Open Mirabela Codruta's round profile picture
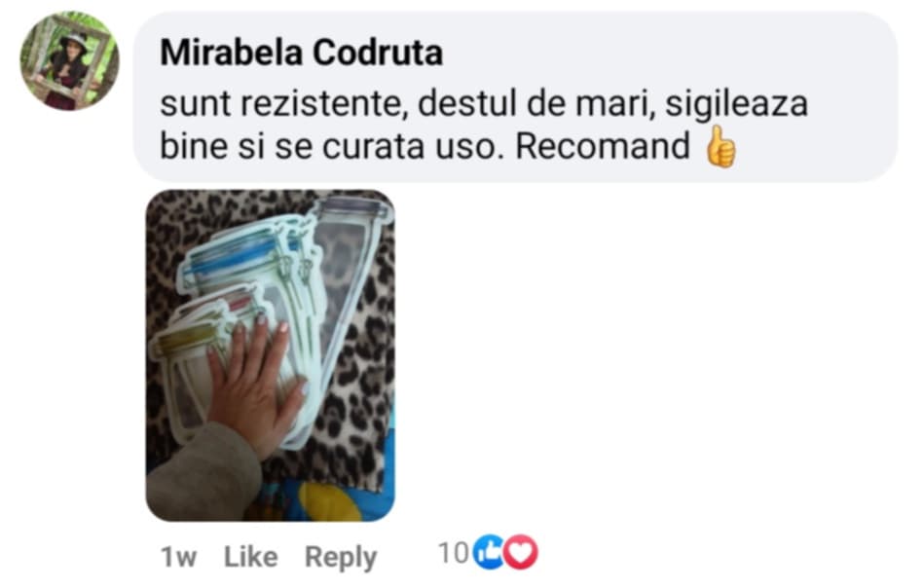The image size is (923, 588). click(69, 60)
